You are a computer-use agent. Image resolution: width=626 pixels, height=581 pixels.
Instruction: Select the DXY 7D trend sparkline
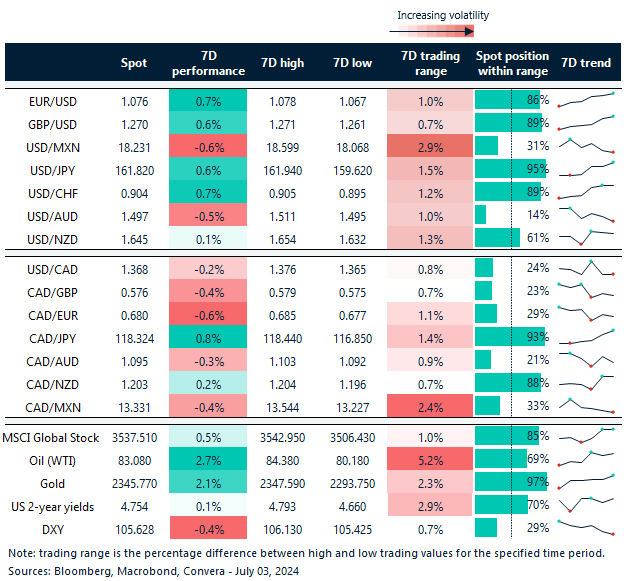click(x=586, y=527)
